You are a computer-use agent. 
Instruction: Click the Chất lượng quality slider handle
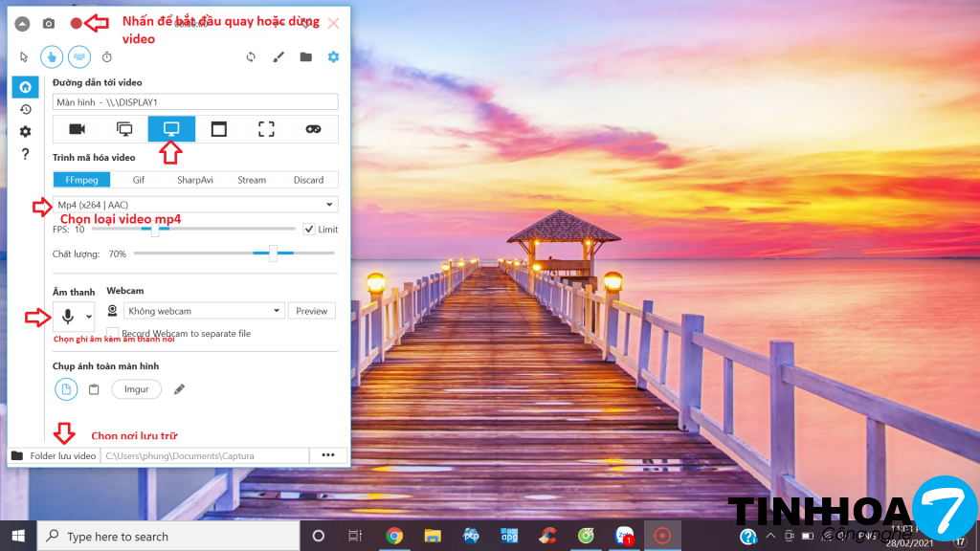(273, 253)
